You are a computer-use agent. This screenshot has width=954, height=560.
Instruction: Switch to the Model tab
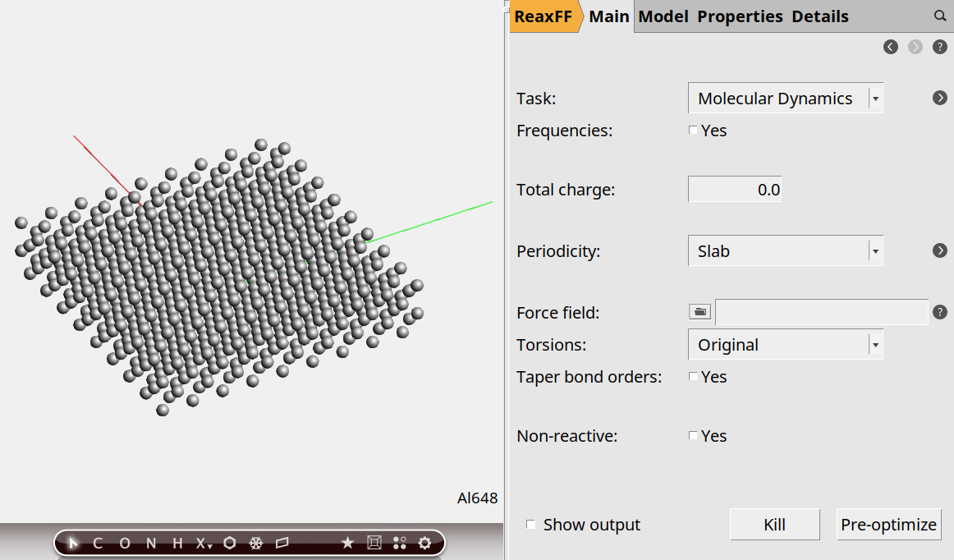tap(663, 16)
